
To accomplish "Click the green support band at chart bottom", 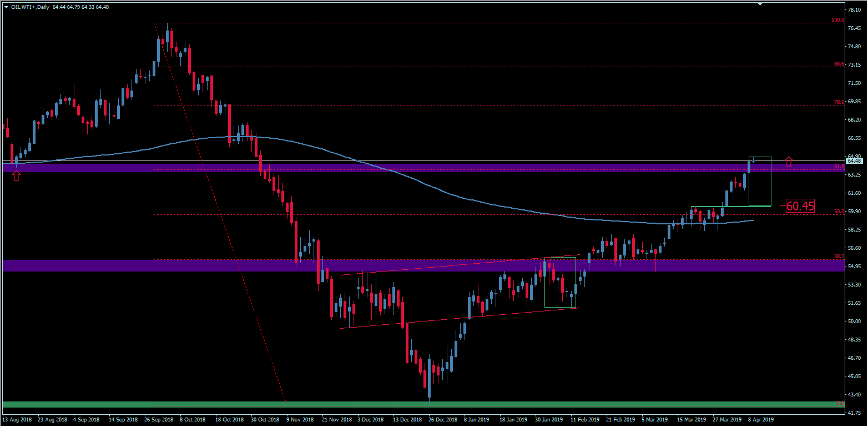I will (388, 404).
